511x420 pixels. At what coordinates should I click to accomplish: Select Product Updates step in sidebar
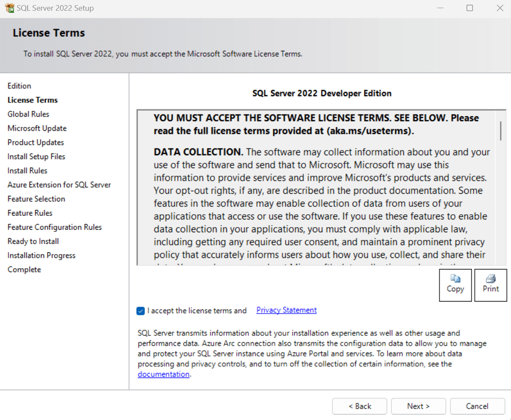[x=36, y=142]
